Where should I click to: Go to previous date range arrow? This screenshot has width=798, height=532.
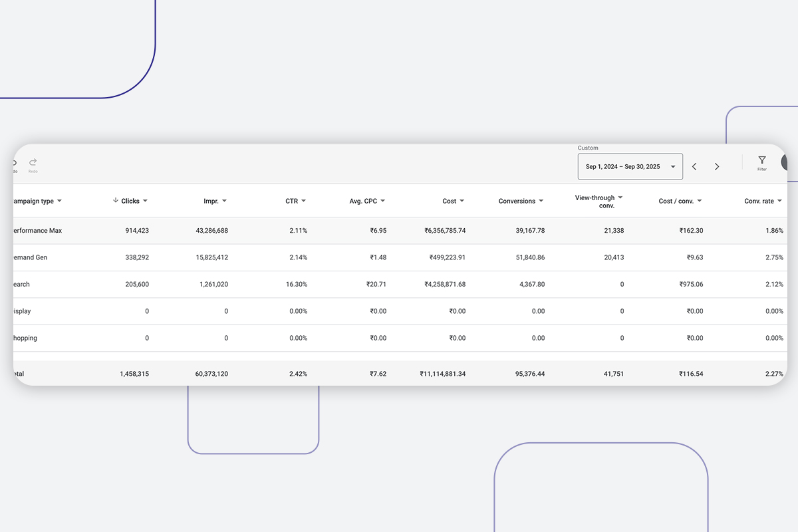[694, 167]
